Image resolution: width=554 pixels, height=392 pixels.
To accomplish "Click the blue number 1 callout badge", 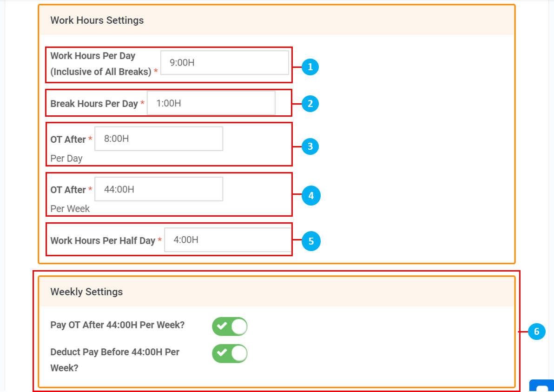I will pos(310,67).
